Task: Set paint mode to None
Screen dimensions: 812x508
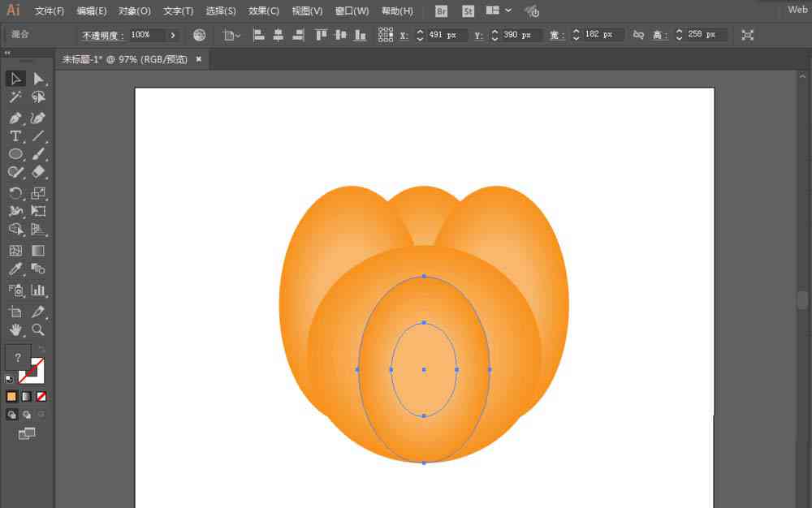Action: [x=41, y=397]
